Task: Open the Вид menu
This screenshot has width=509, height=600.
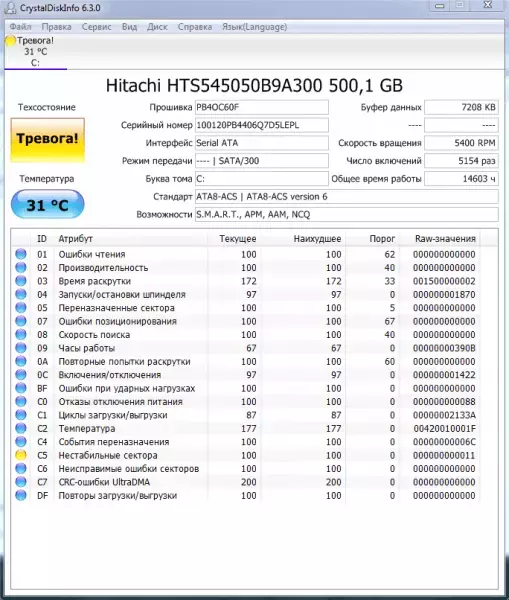Action: pos(129,27)
